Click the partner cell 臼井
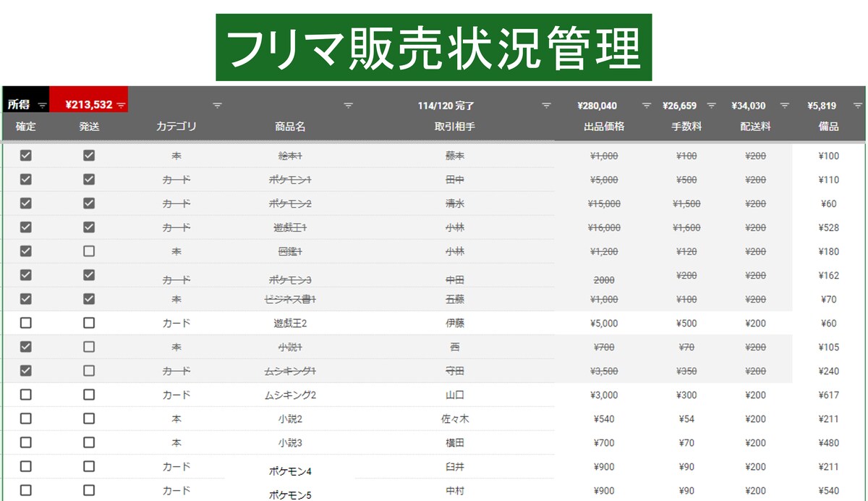The image size is (868, 501). click(x=455, y=466)
